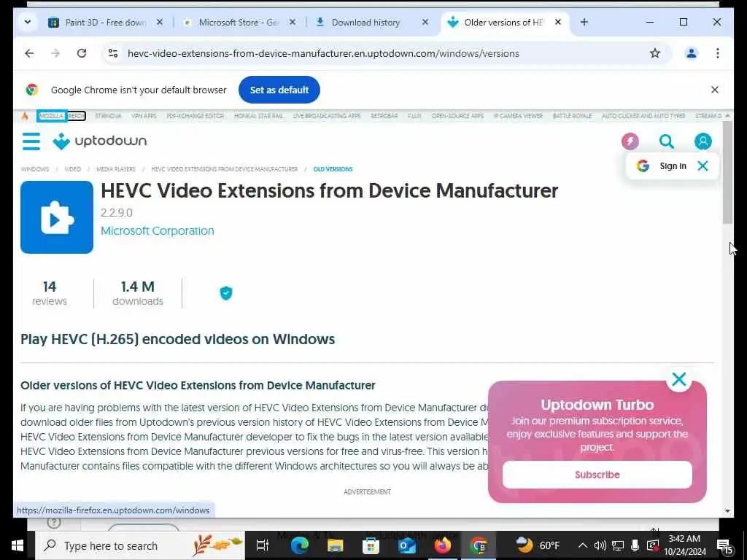Go back to the previous page
This screenshot has height=560, width=747.
point(29,53)
